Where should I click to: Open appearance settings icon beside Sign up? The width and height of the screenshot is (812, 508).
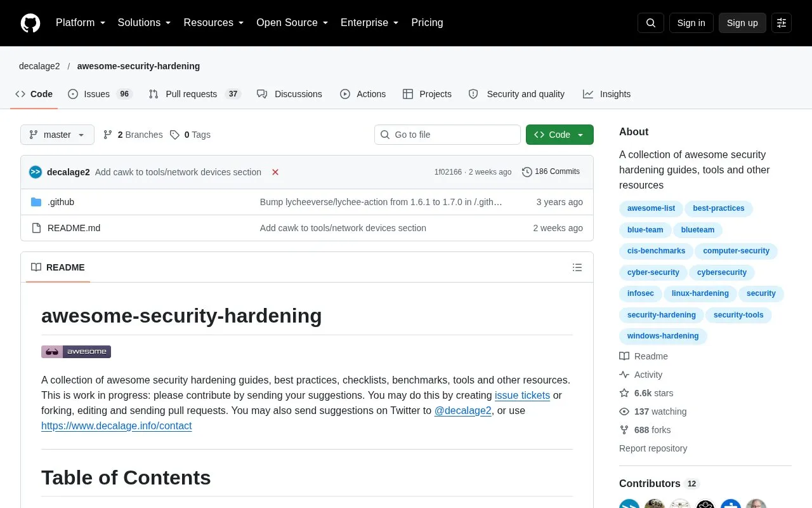[x=782, y=23]
